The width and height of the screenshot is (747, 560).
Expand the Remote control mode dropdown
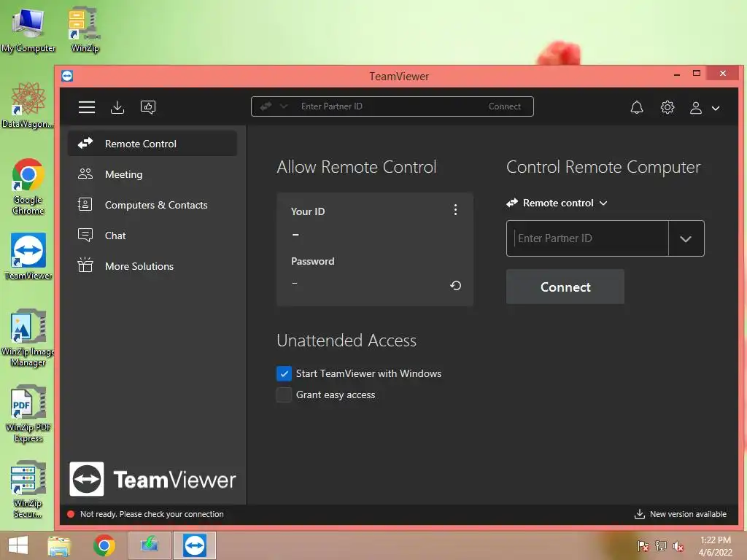click(x=557, y=203)
